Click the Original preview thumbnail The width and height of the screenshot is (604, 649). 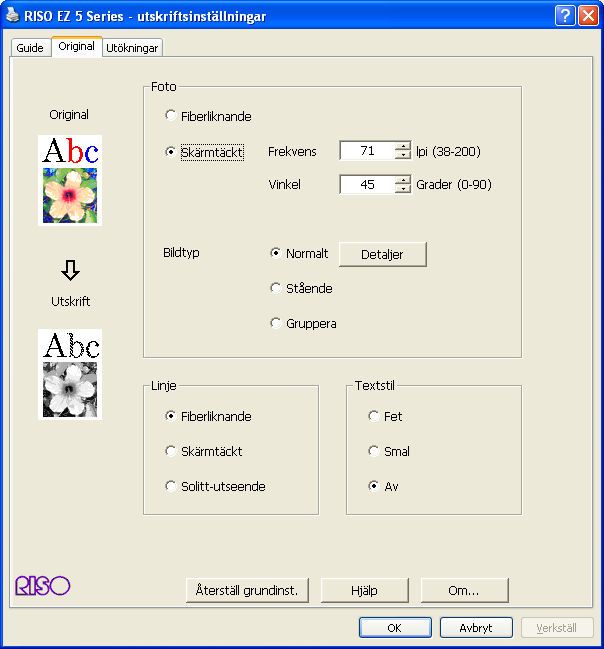point(70,180)
